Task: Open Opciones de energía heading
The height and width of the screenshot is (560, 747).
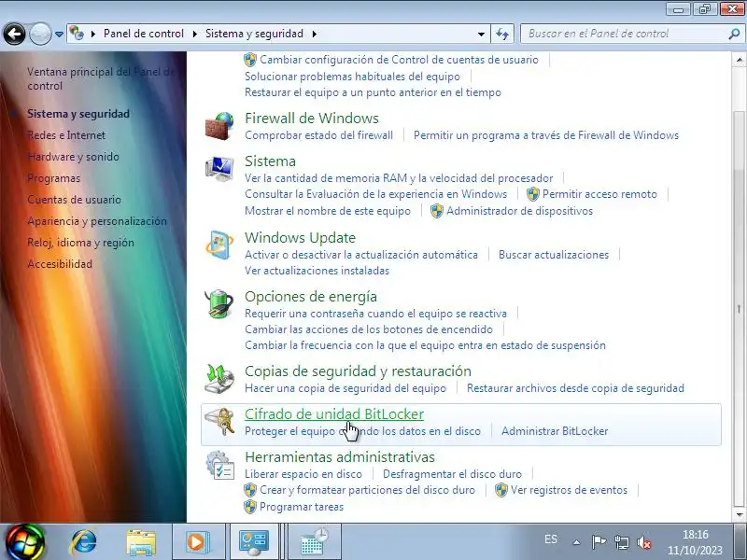Action: [x=311, y=296]
